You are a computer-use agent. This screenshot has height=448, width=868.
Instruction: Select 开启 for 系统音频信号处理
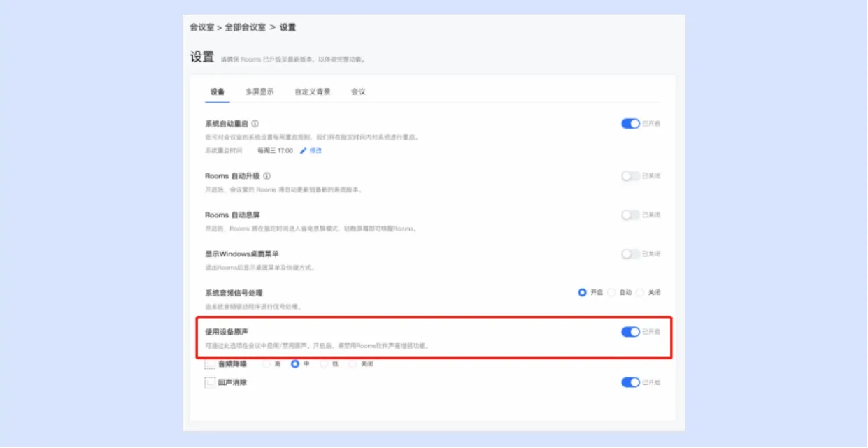(582, 293)
